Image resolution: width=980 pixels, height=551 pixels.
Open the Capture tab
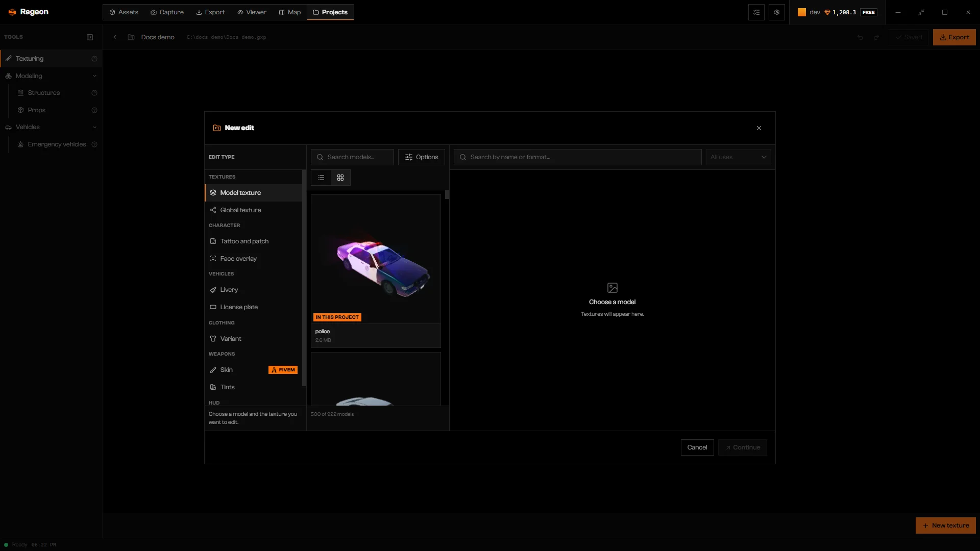[167, 12]
